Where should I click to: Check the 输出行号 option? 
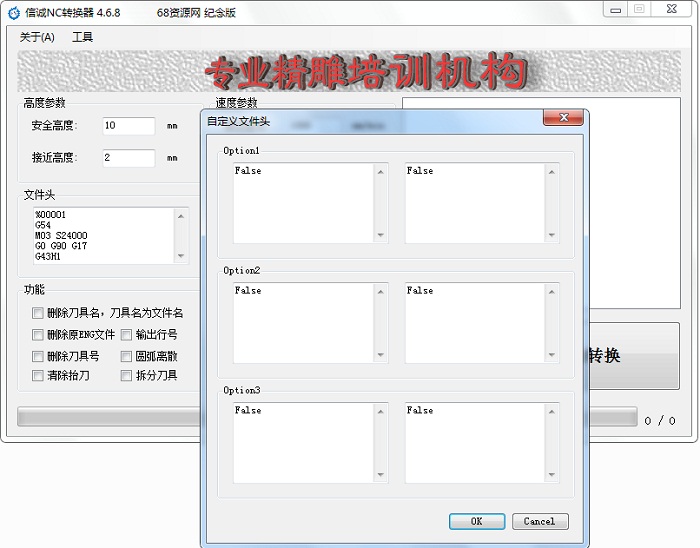pos(127,335)
